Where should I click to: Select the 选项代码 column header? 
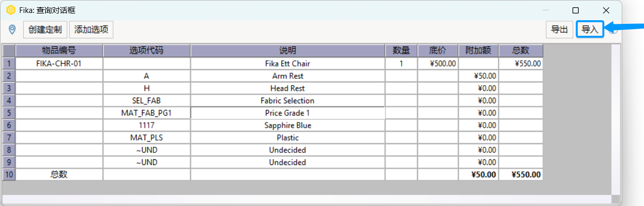(147, 50)
